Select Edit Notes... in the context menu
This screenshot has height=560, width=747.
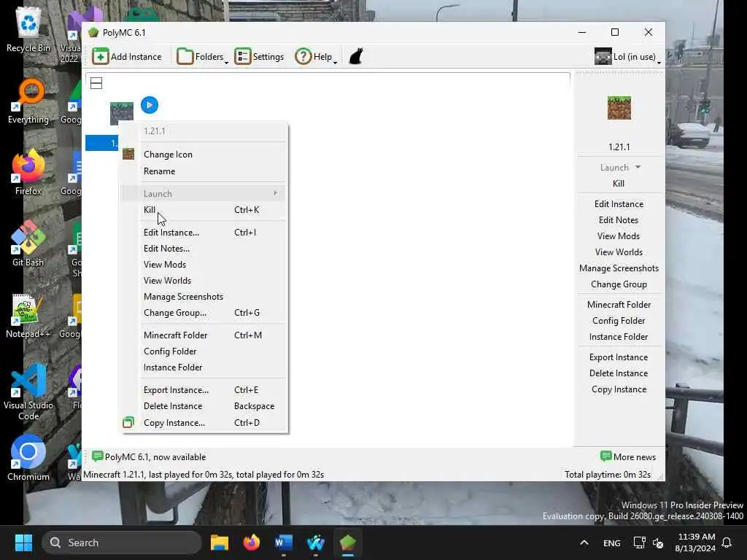204,249
